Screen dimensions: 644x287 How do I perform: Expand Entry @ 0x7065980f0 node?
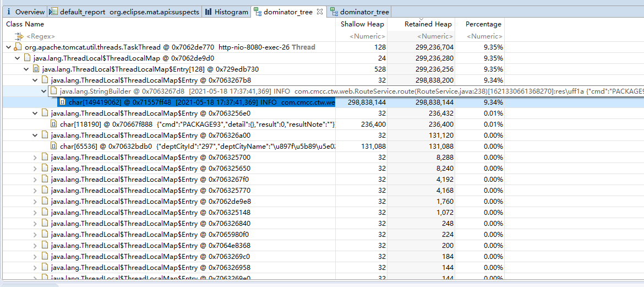[35, 235]
